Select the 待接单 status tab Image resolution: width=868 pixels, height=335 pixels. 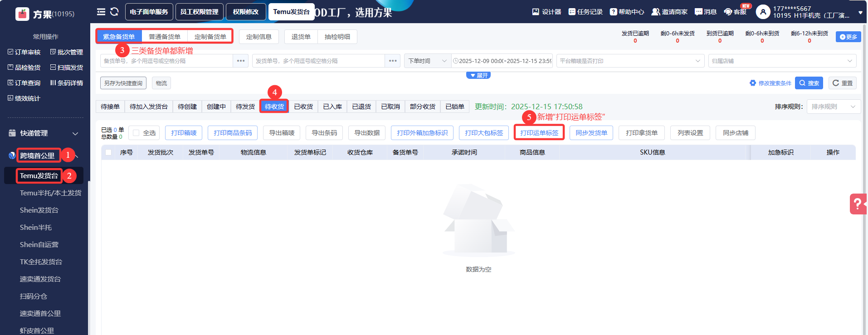click(110, 107)
